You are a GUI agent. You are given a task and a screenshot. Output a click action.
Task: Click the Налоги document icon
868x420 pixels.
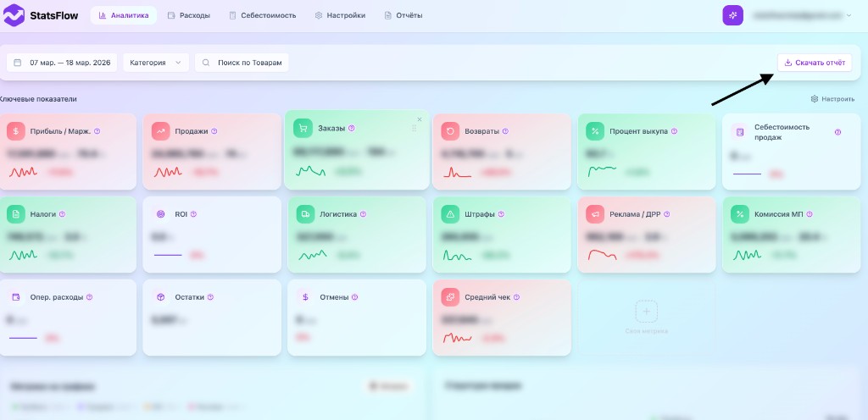16,214
